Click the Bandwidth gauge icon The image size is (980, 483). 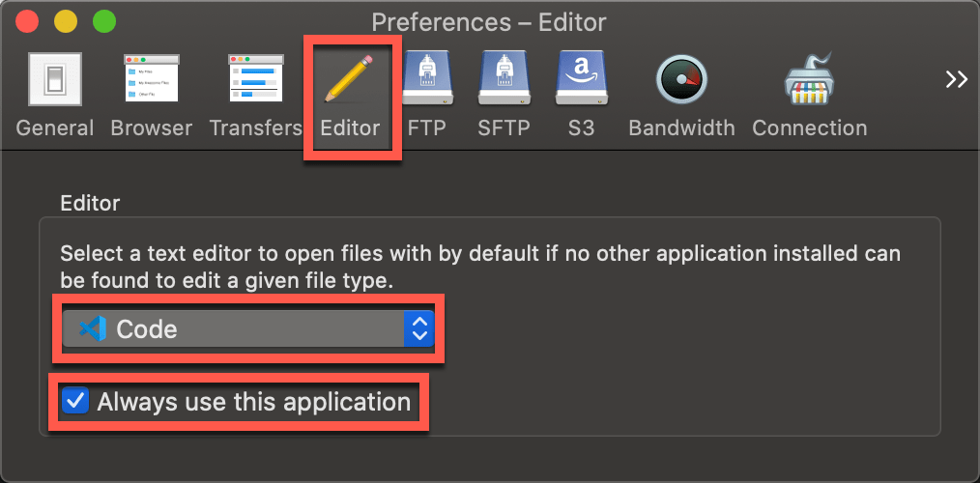click(681, 79)
